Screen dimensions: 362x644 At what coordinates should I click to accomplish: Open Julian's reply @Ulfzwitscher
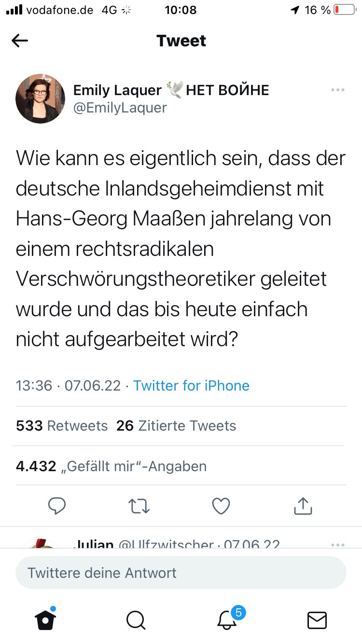145,544
